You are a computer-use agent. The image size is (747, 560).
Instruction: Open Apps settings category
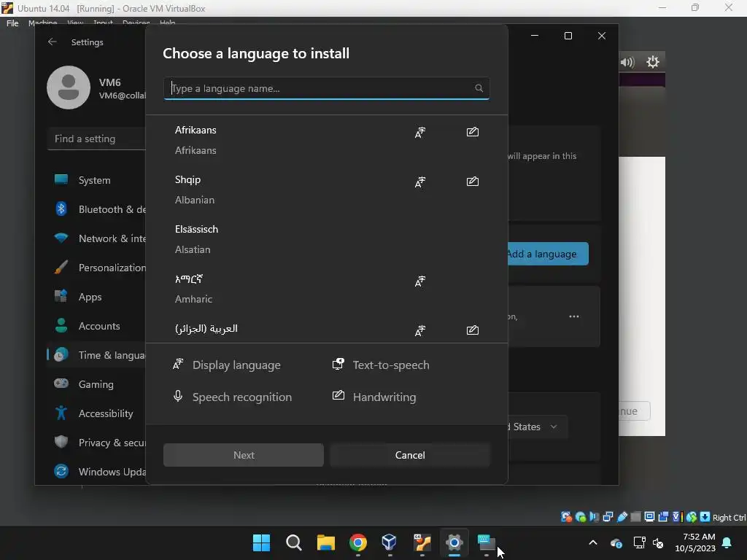tap(97, 297)
